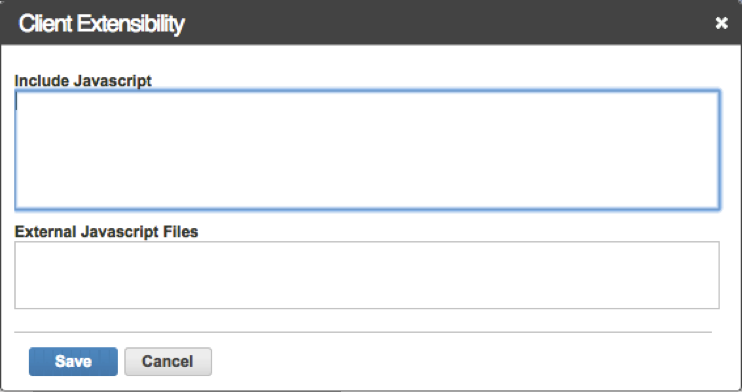Click the External Javascript Files label

pos(106,232)
